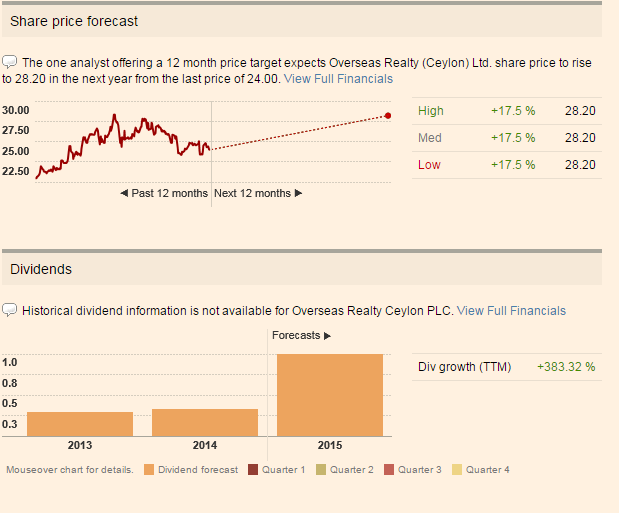Click the Next 12 months label
Image resolution: width=619 pixels, height=513 pixels.
click(252, 193)
